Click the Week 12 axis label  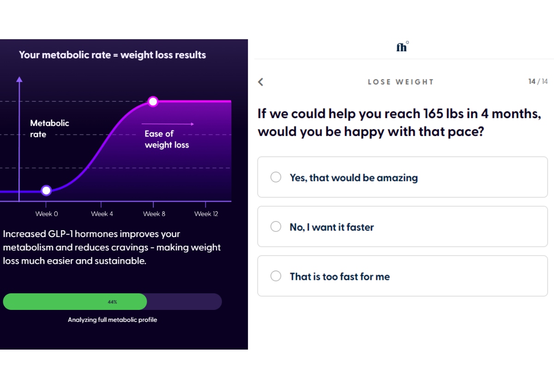coord(206,214)
